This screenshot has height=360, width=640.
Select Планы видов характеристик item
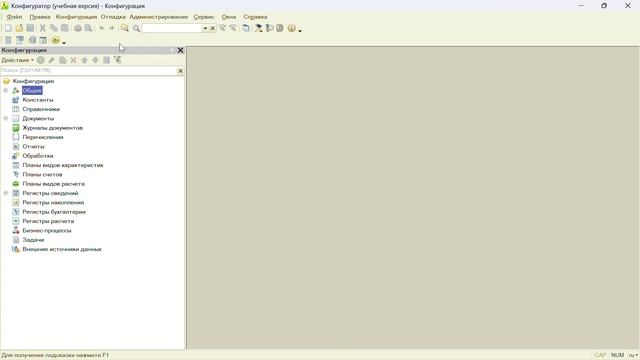[63, 165]
